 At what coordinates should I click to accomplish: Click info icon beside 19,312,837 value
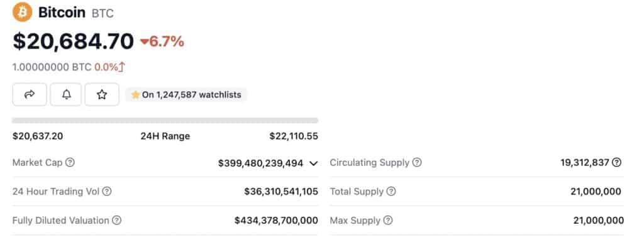coord(616,162)
